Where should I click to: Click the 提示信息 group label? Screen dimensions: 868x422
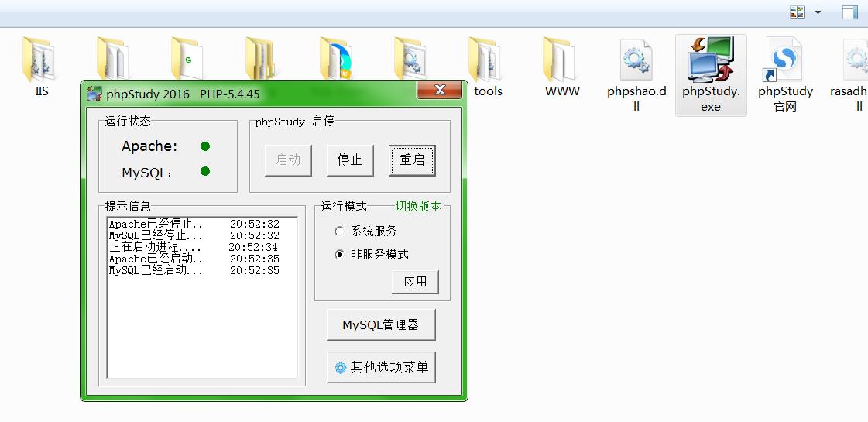128,207
